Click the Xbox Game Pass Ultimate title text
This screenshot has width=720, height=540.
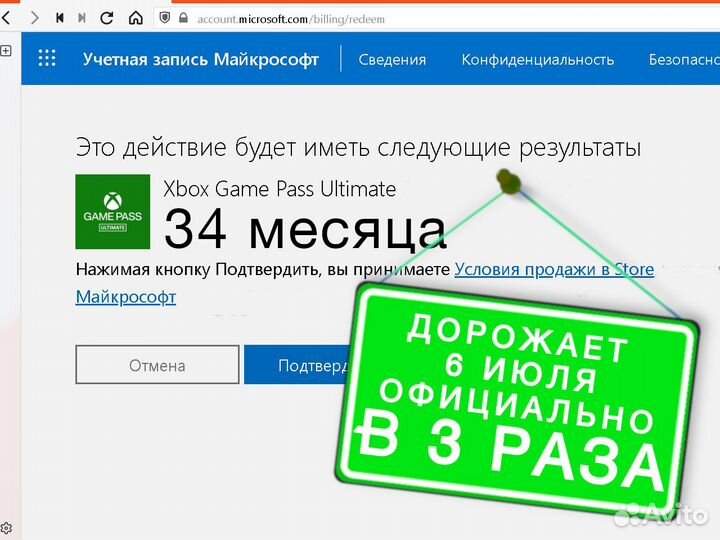pos(280,189)
